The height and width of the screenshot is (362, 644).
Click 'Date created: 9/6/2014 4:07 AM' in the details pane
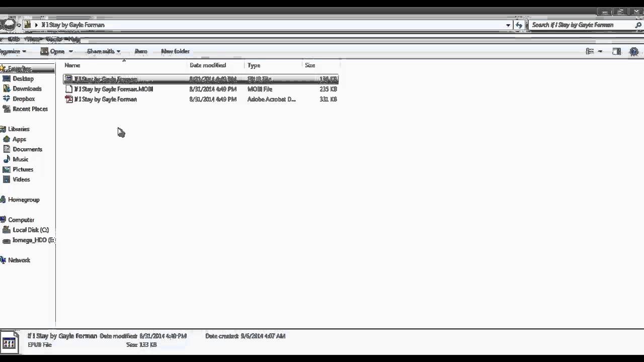246,336
